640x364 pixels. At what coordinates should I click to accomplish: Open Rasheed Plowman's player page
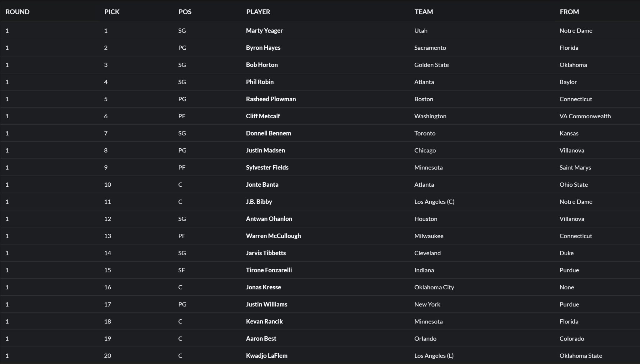(x=271, y=99)
